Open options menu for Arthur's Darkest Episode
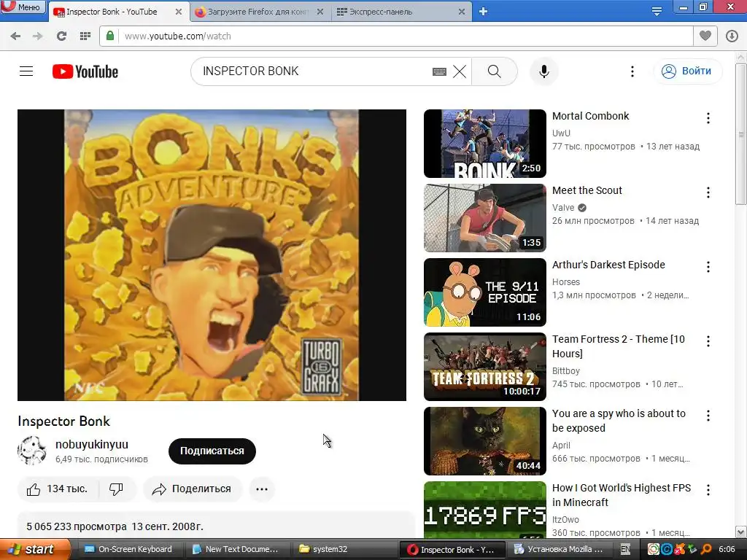747x560 pixels. click(x=708, y=267)
